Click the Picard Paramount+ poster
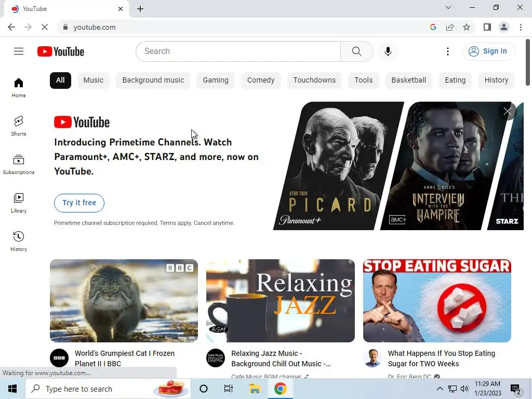Image resolution: width=532 pixels, height=399 pixels. [338, 166]
